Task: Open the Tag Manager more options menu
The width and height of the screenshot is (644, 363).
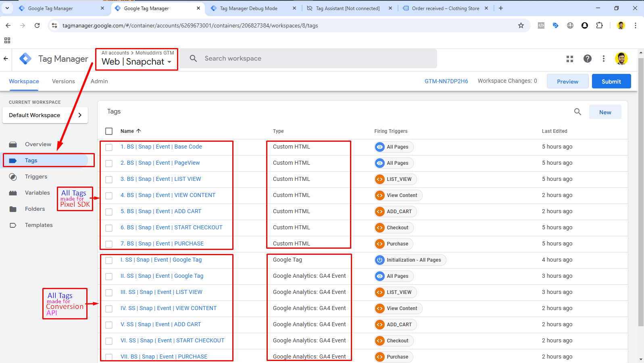Action: [603, 59]
